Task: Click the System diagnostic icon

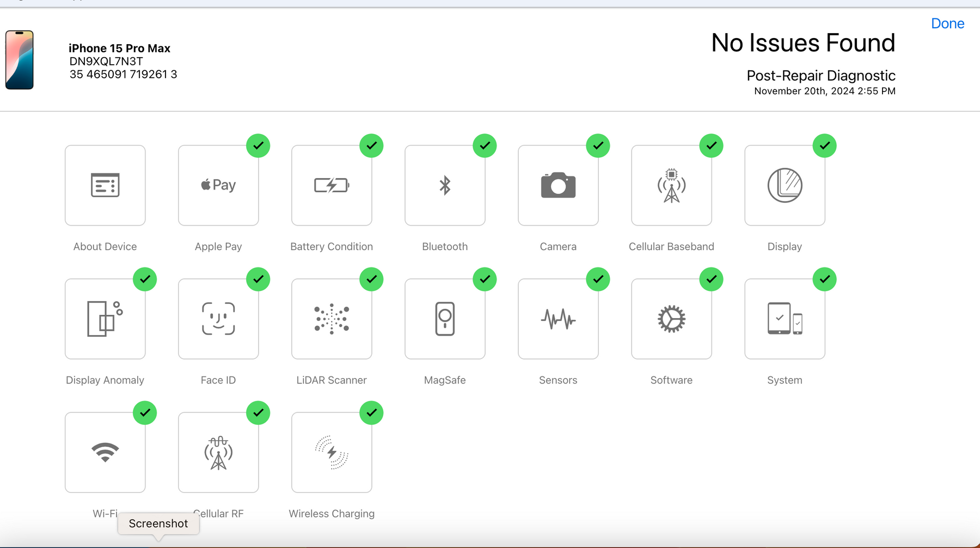Action: [x=785, y=319]
